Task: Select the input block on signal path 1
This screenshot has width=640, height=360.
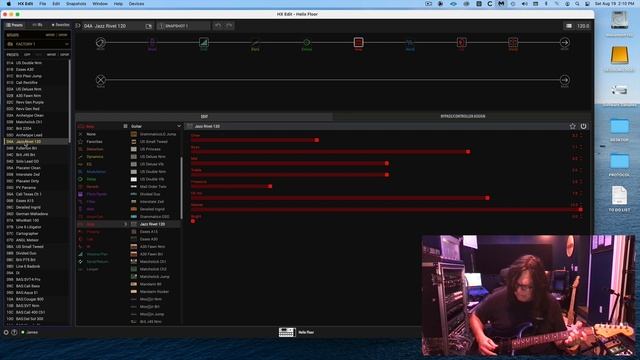Action: tap(100, 42)
